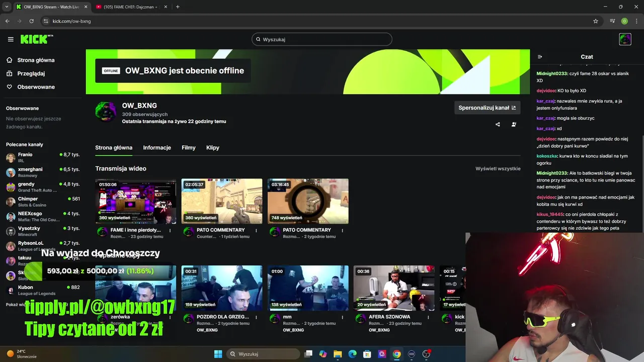Open video thumbnail with 01:50:06 duration

pos(136,201)
